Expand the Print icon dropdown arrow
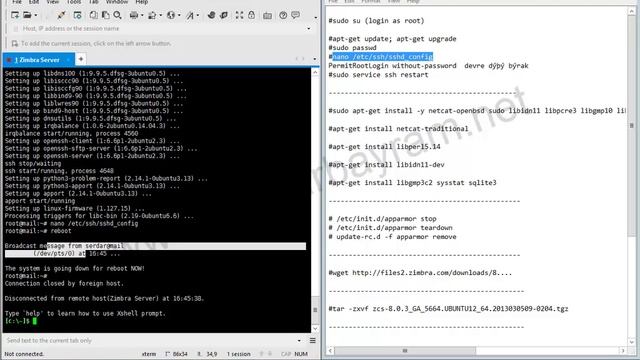Screen dimensions: 640x360 142,16
